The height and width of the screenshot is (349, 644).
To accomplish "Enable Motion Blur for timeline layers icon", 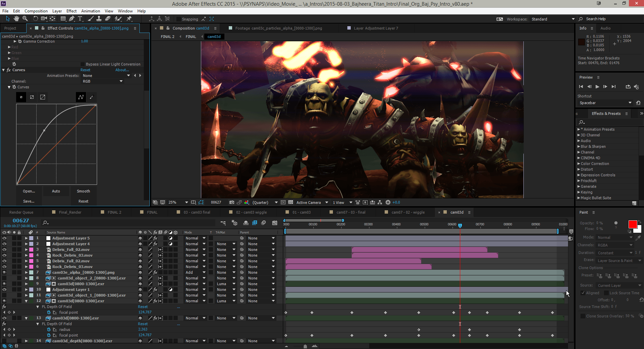I will 264,223.
